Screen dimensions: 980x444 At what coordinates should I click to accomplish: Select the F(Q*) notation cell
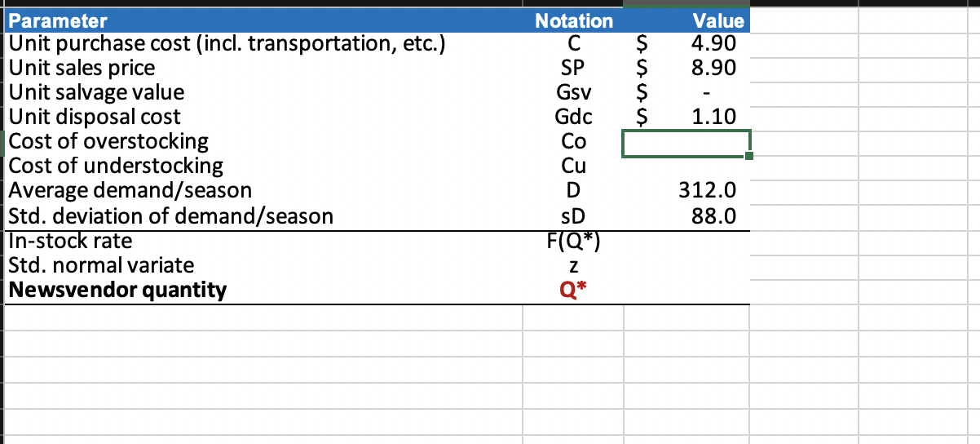(x=573, y=241)
